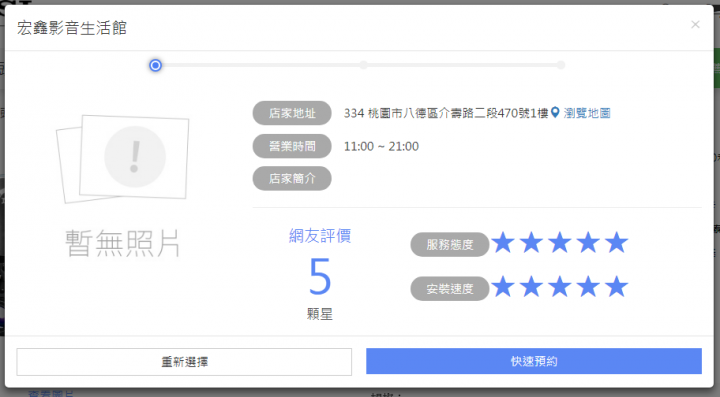
Task: Click the 重新選擇 button
Action: pyautogui.click(x=184, y=362)
